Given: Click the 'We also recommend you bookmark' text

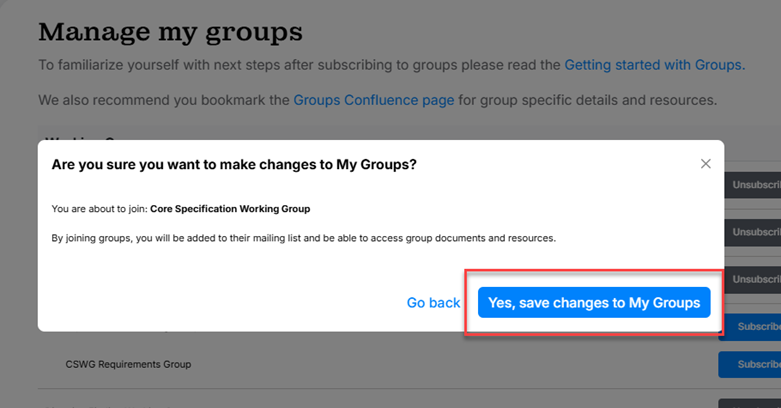Looking at the screenshot, I should [x=165, y=100].
